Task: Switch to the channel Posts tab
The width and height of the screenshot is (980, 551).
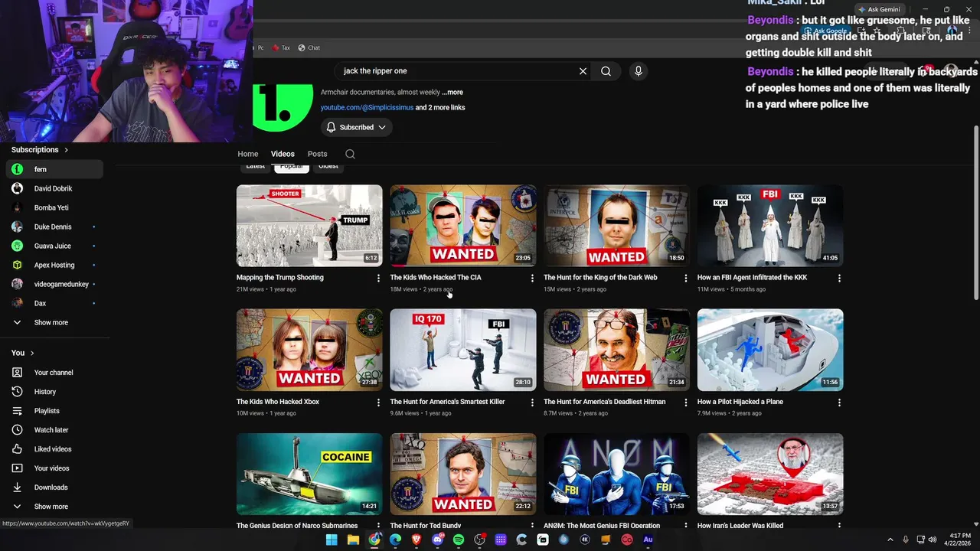Action: (317, 154)
